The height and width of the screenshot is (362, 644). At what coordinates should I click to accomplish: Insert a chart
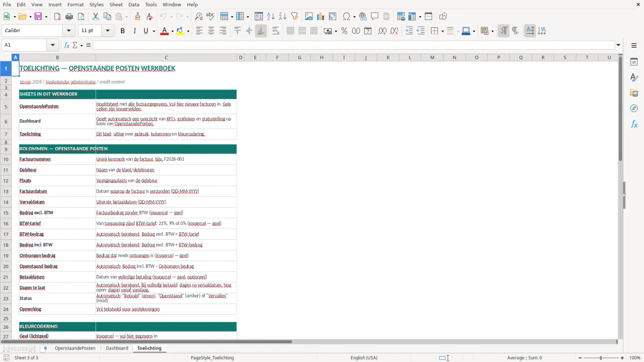321,17
